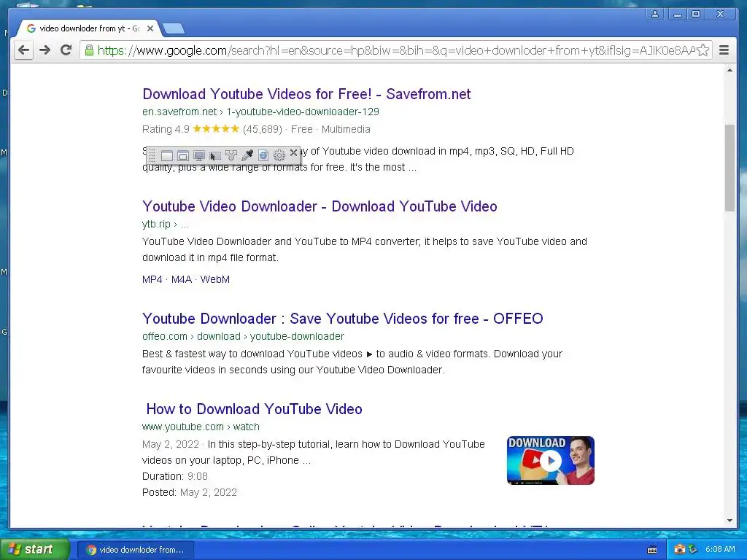Click the browser forward arrow

coord(44,50)
